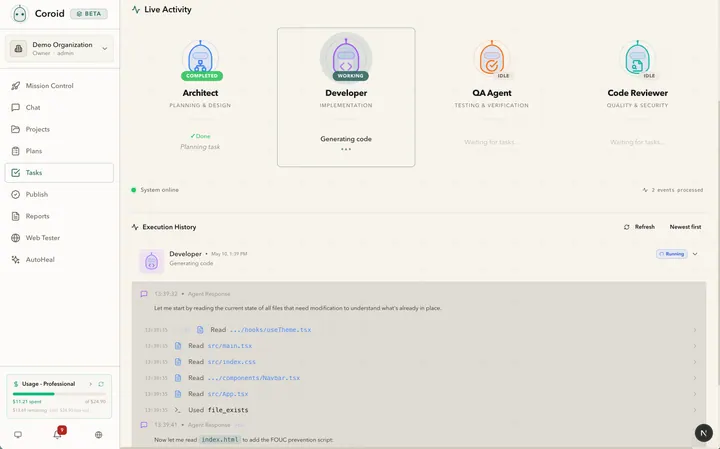Viewport: 720px width, 449px height.
Task: Open the src/index.css file link
Action: pos(231,362)
